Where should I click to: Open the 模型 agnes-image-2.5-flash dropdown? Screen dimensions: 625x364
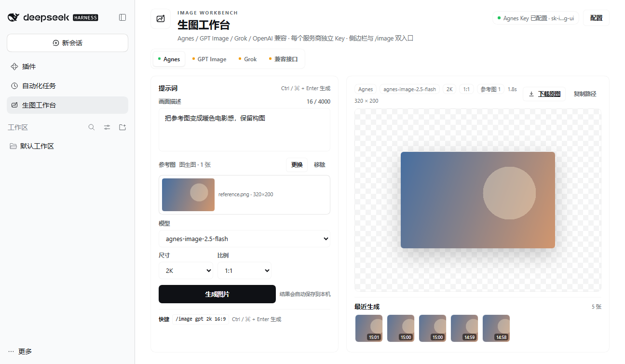[x=245, y=239]
